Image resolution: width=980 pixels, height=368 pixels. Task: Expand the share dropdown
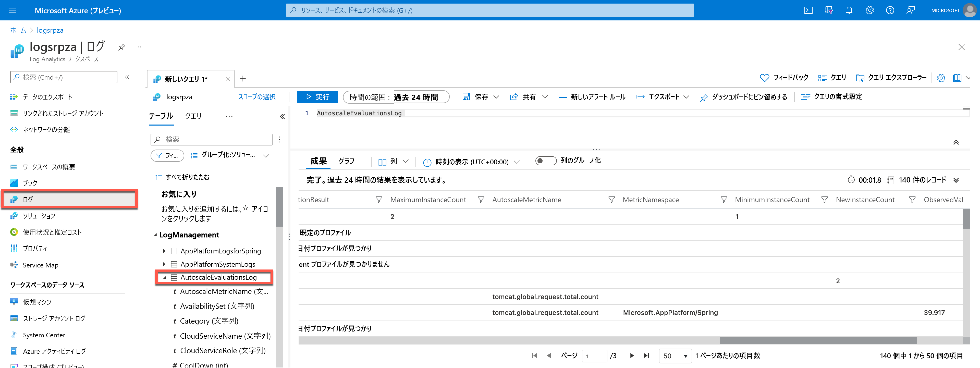click(545, 97)
